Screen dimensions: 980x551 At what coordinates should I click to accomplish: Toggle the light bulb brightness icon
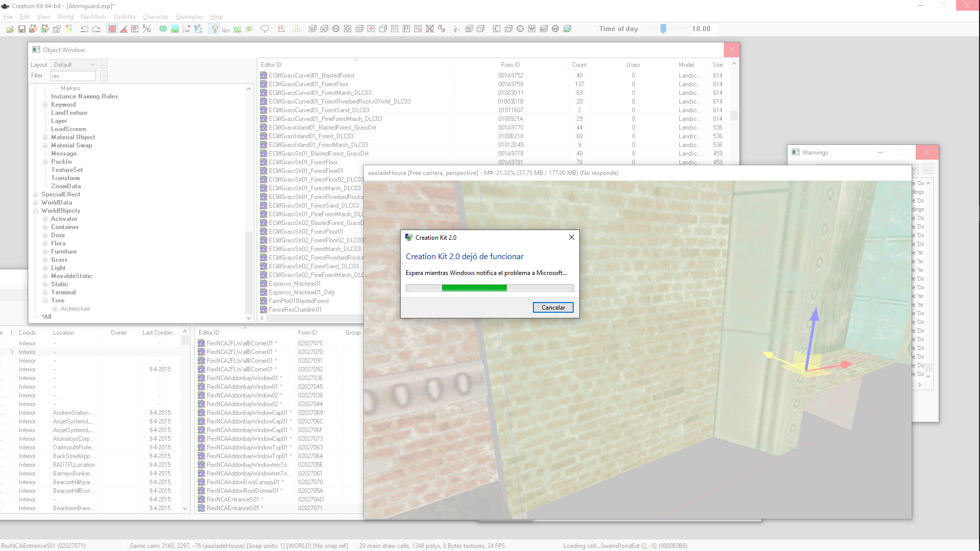pyautogui.click(x=214, y=29)
